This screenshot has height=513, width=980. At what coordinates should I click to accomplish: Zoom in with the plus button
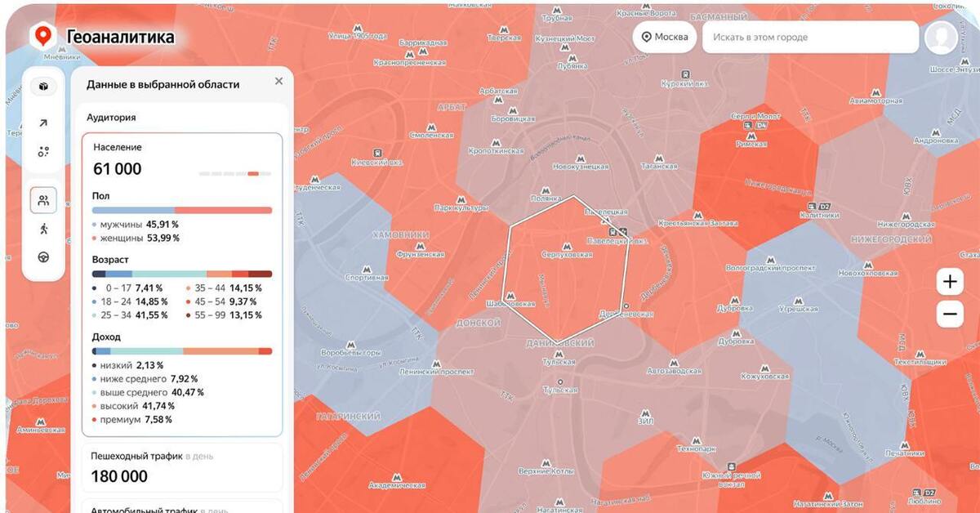coord(949,283)
